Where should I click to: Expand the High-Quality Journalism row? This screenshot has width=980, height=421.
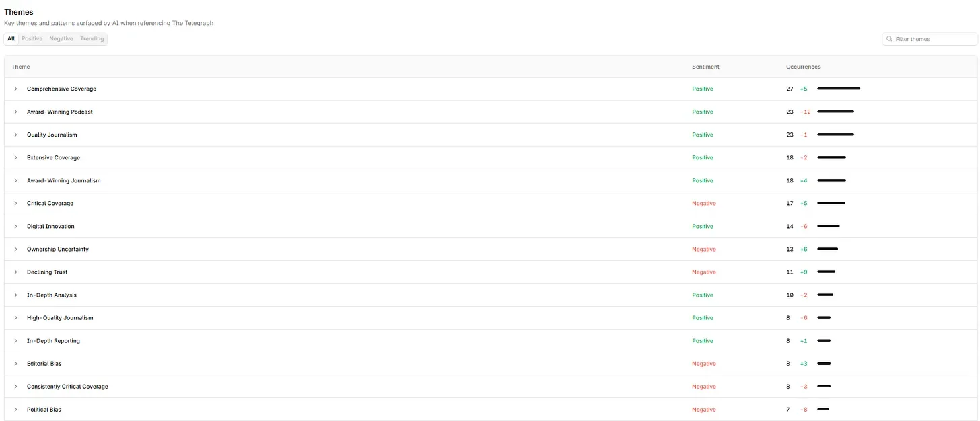(x=16, y=317)
